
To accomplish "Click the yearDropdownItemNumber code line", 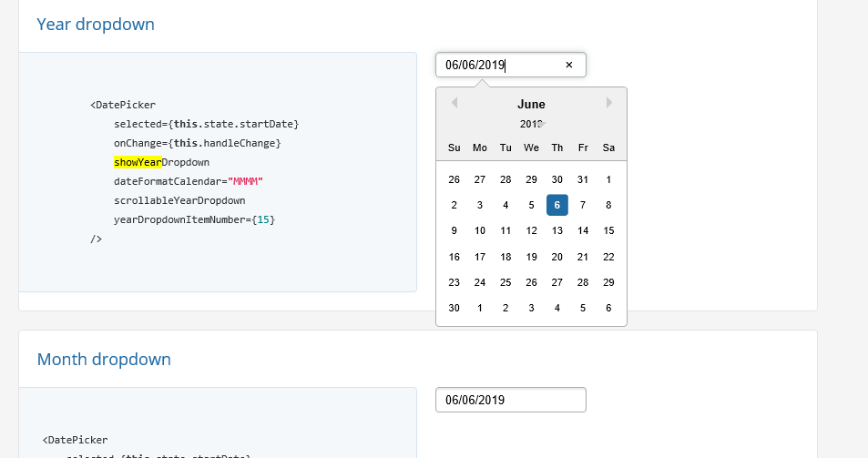I will click(x=194, y=219).
